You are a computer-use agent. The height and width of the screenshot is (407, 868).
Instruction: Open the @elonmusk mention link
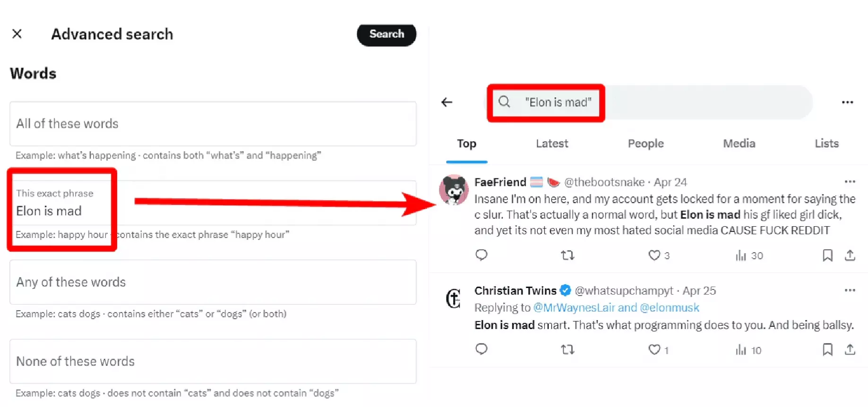point(670,307)
